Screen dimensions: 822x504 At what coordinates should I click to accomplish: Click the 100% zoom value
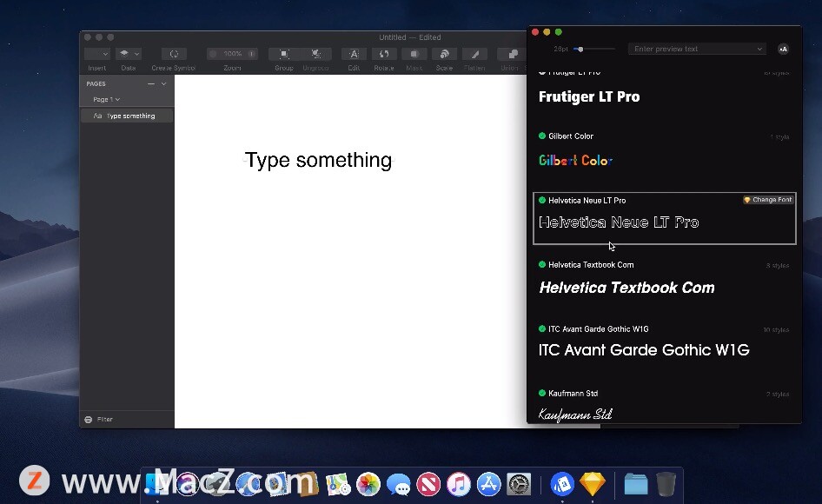[232, 54]
